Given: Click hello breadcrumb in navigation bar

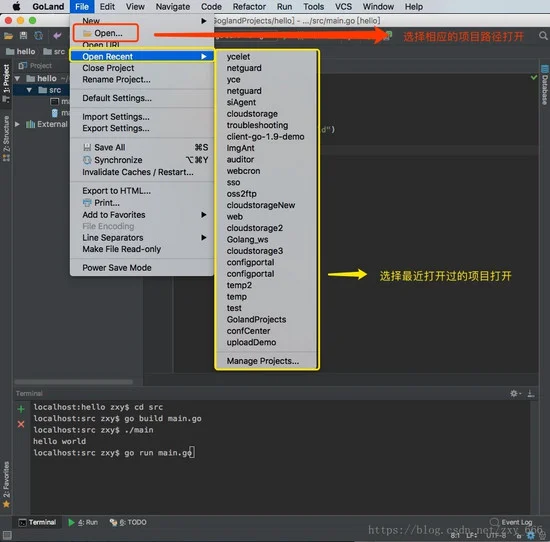Looking at the screenshot, I should coord(21,52).
